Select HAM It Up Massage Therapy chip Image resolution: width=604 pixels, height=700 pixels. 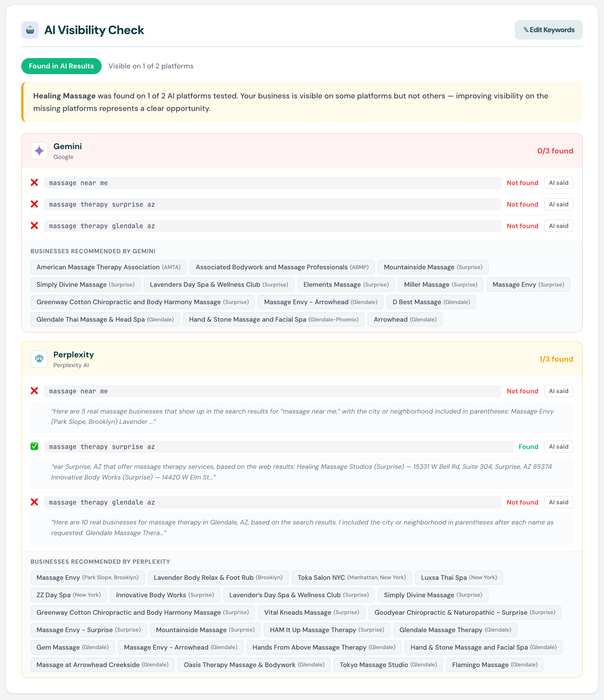click(327, 630)
